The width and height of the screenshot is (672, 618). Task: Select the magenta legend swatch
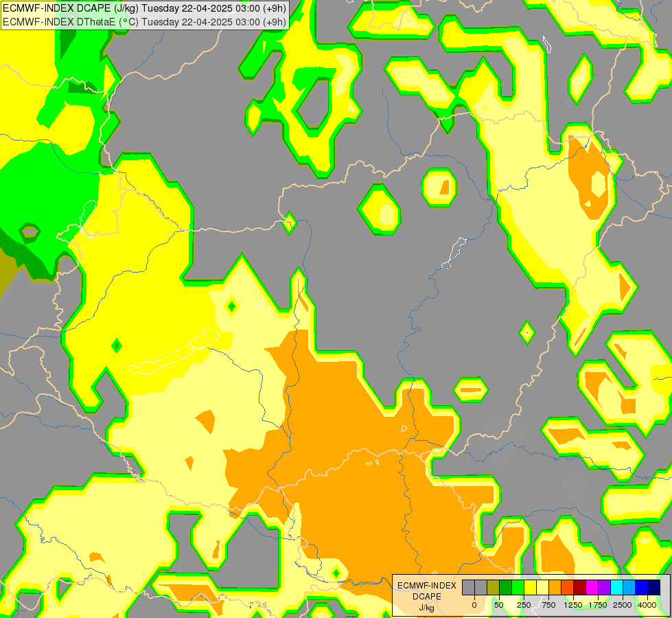pos(592,588)
